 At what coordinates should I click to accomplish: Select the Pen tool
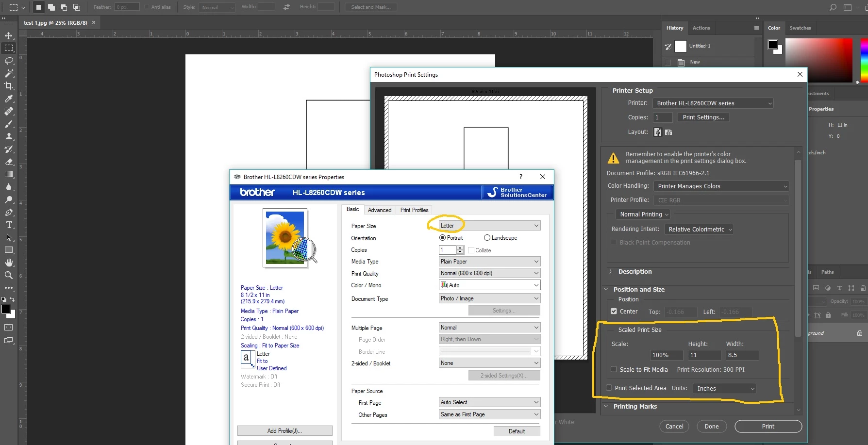pos(9,212)
